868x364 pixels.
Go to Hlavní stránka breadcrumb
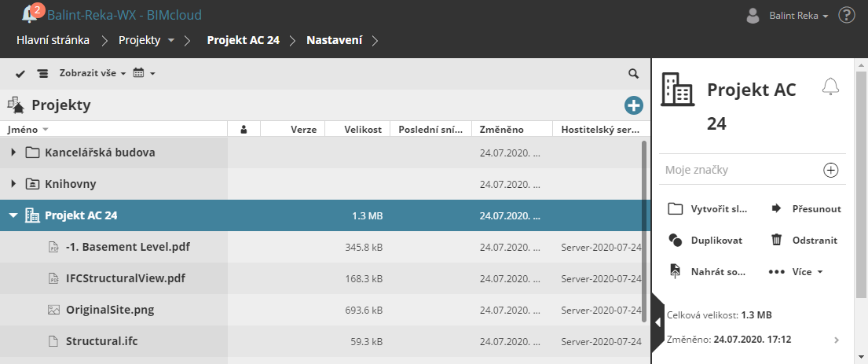[x=52, y=39]
